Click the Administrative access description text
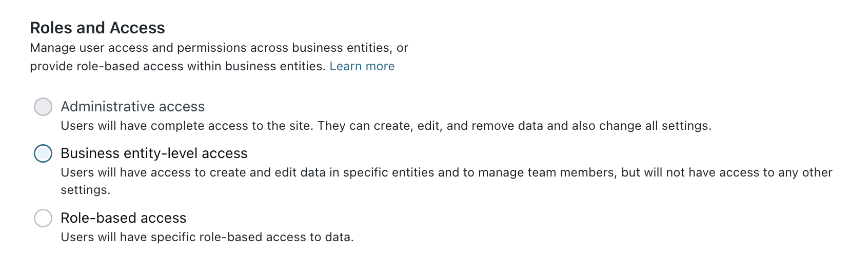 (386, 126)
